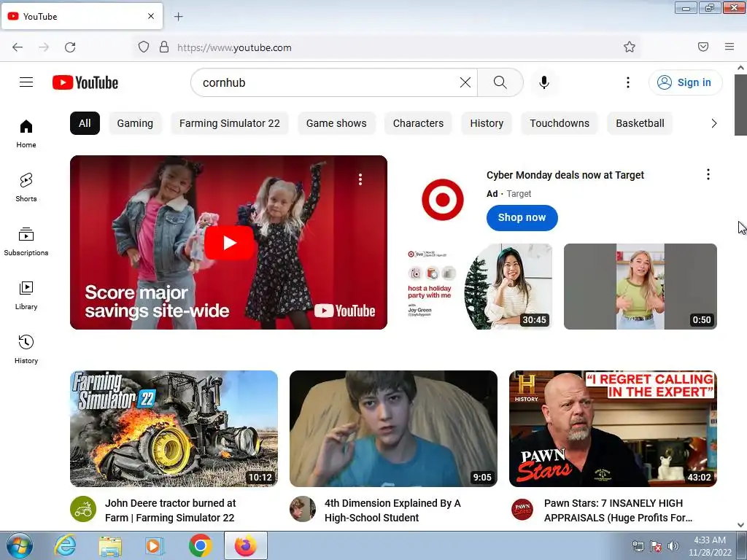The image size is (747, 560).
Task: Open options for Cyber Monday ad
Action: 708,174
